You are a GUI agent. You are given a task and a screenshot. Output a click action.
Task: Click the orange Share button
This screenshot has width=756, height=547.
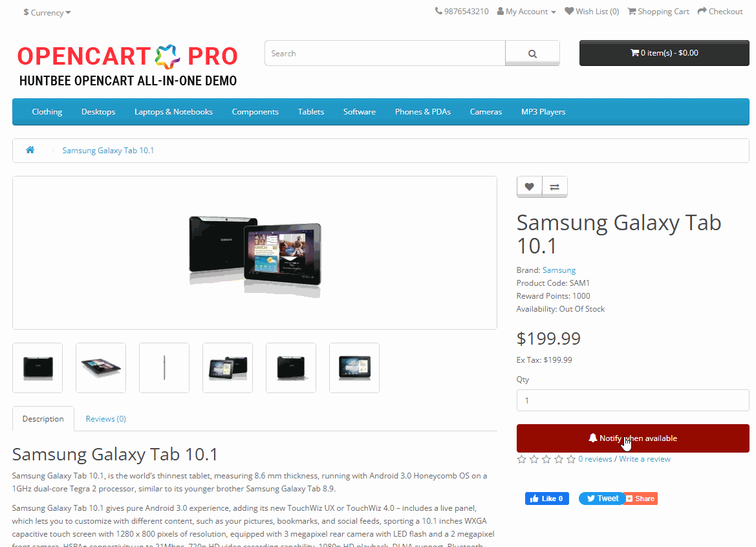pos(641,499)
